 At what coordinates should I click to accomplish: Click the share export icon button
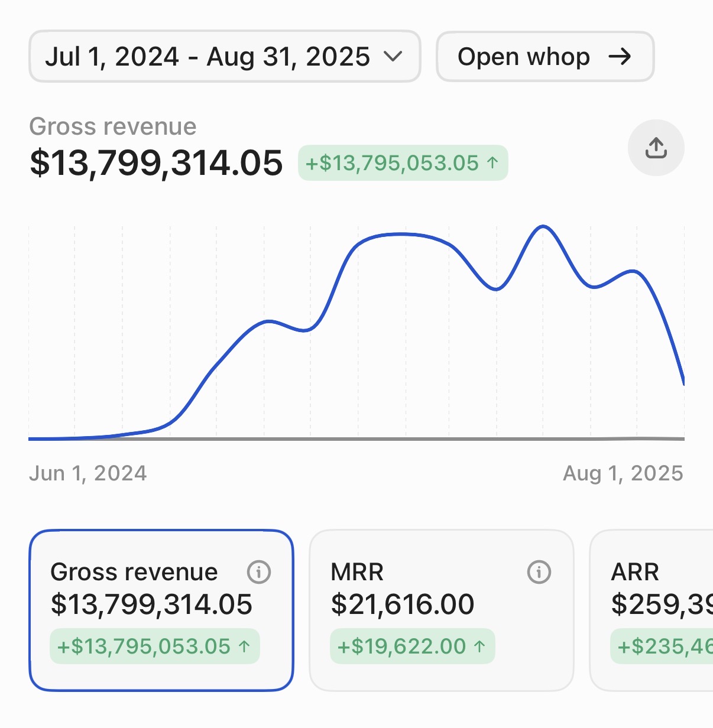pos(656,148)
